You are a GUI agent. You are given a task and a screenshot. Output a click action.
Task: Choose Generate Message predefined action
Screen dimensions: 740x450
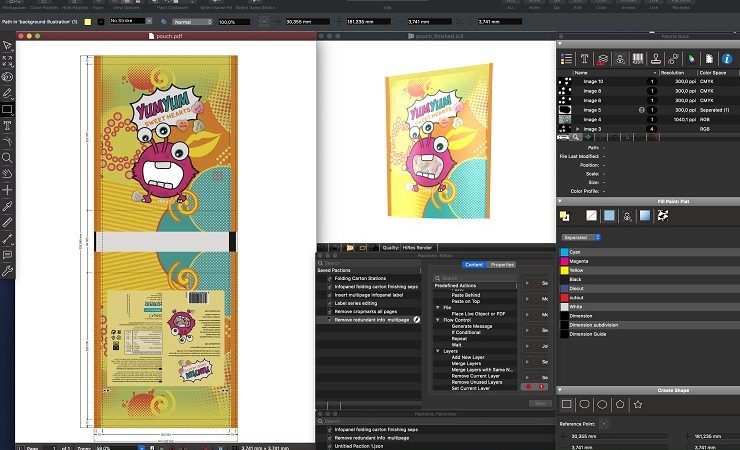point(472,326)
